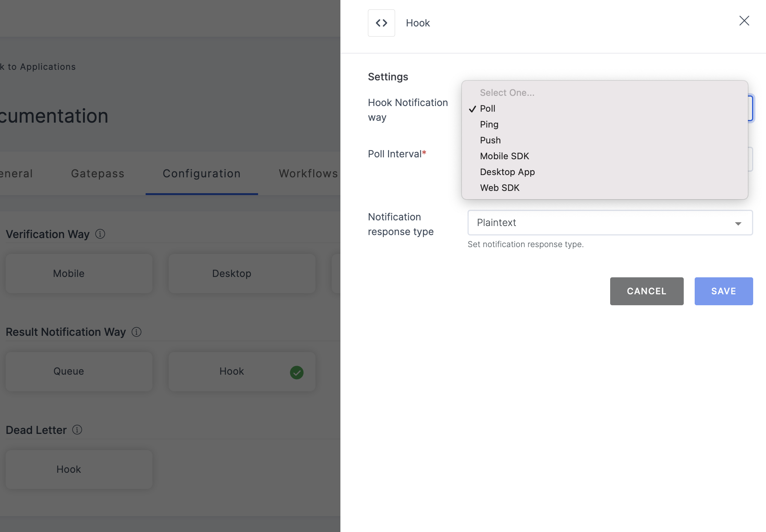Select Poll notification way option
The height and width of the screenshot is (532, 766).
487,108
